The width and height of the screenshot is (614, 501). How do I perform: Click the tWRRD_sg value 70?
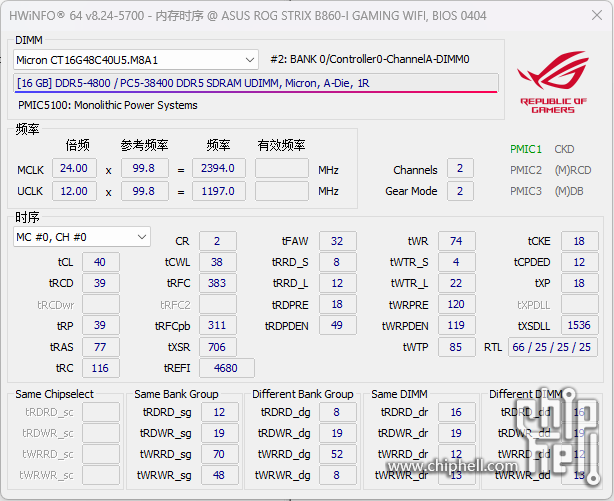tap(220, 454)
